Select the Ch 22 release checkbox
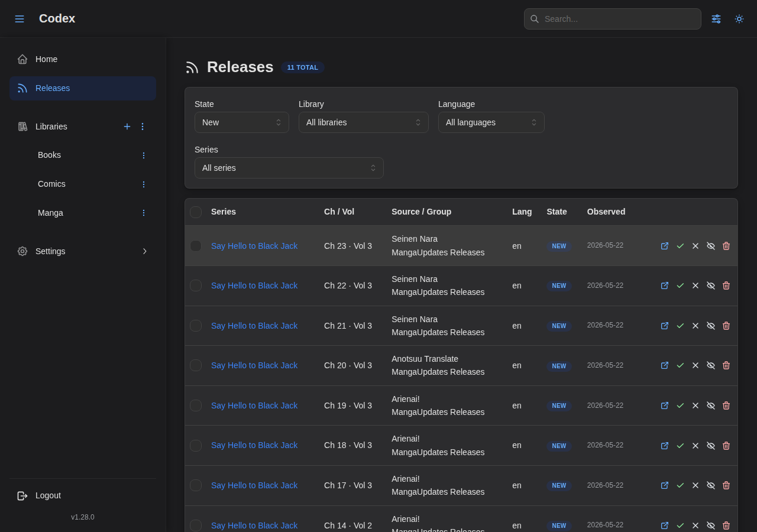The height and width of the screenshot is (532, 757). [x=196, y=286]
